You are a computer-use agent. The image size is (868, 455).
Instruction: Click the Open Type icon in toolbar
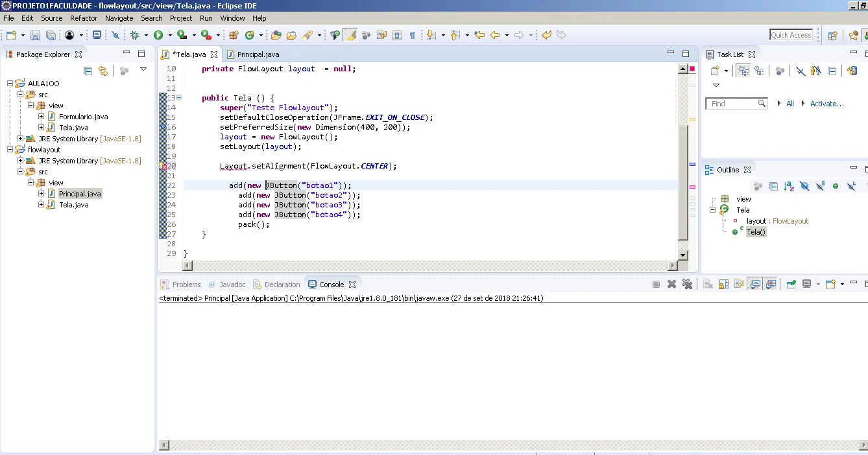click(276, 35)
